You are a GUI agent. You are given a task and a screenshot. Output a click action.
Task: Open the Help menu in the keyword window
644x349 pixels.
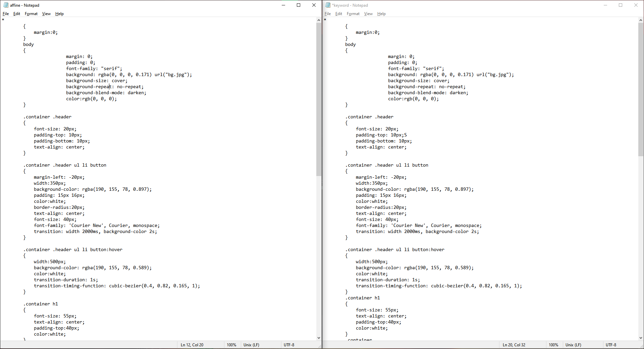[381, 14]
